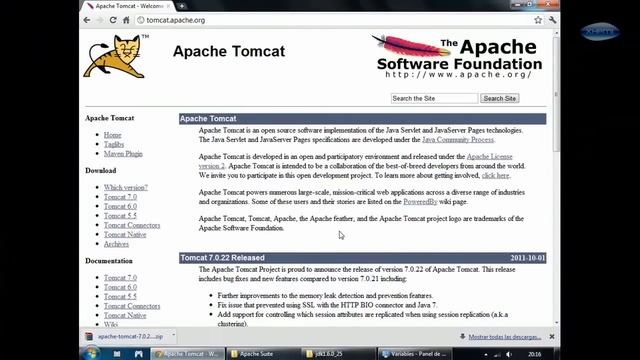Reload the page with the refresh icon
This screenshot has width=640, height=360.
(x=113, y=20)
